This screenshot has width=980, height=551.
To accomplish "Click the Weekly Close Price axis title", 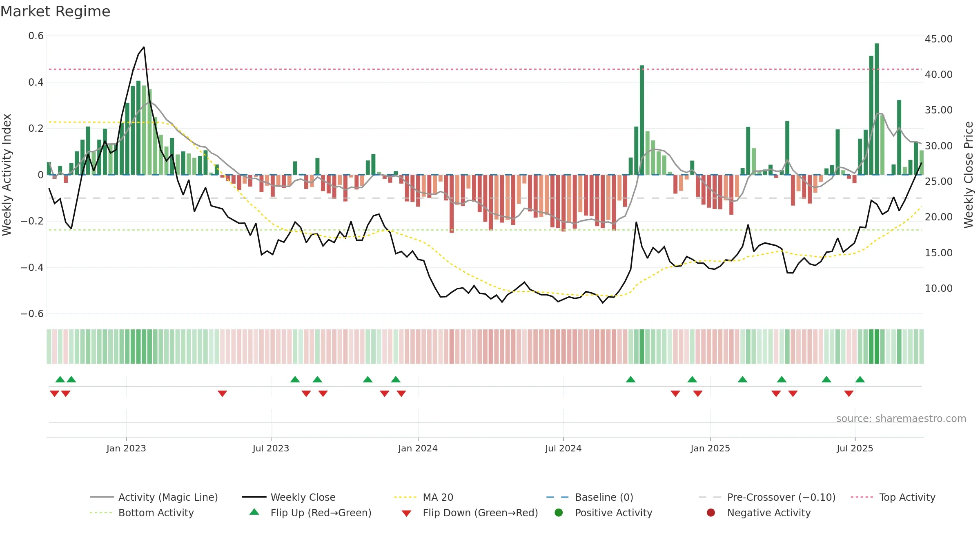I will pyautogui.click(x=969, y=175).
